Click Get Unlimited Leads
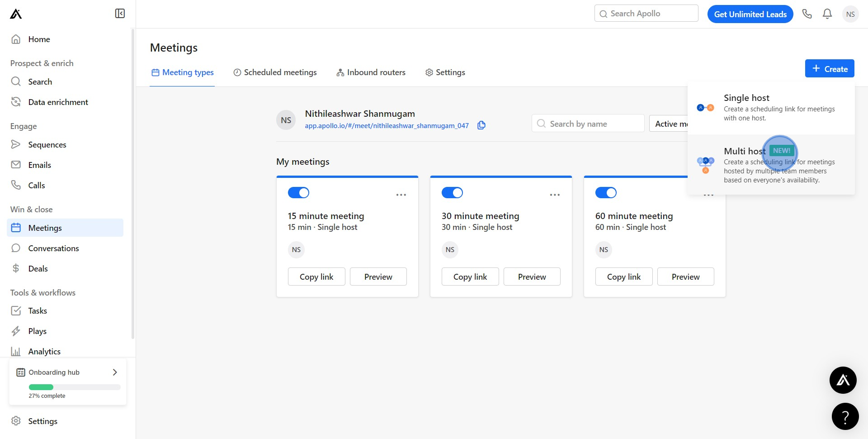Viewport: 868px width, 439px height. 750,14
